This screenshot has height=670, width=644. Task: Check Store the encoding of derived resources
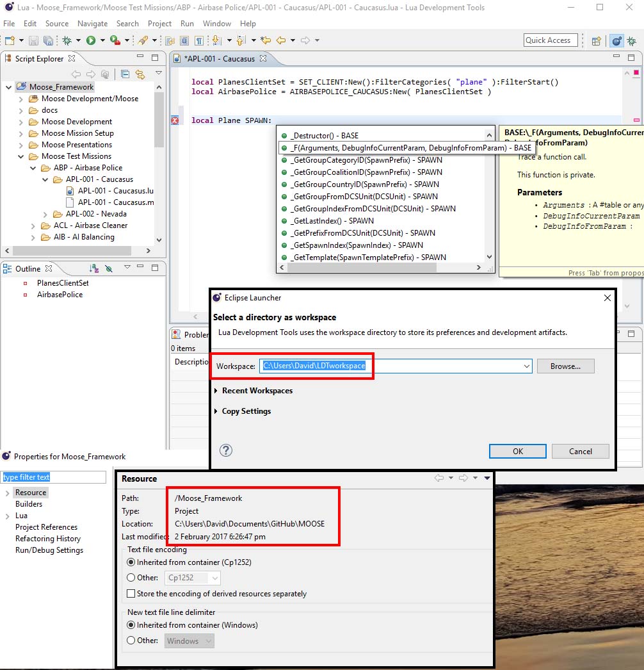point(131,594)
